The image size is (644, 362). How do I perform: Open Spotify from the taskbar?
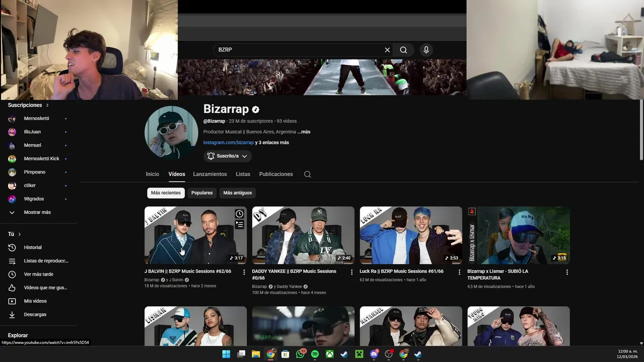315,354
